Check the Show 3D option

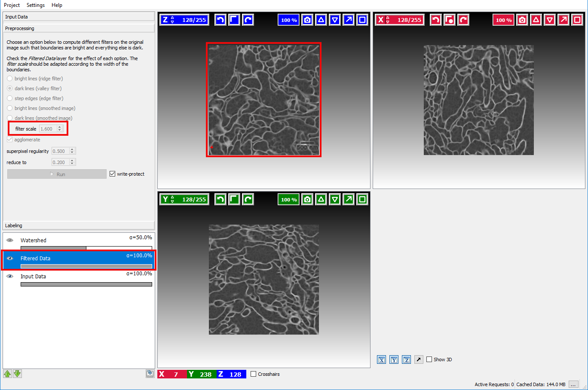[429, 360]
